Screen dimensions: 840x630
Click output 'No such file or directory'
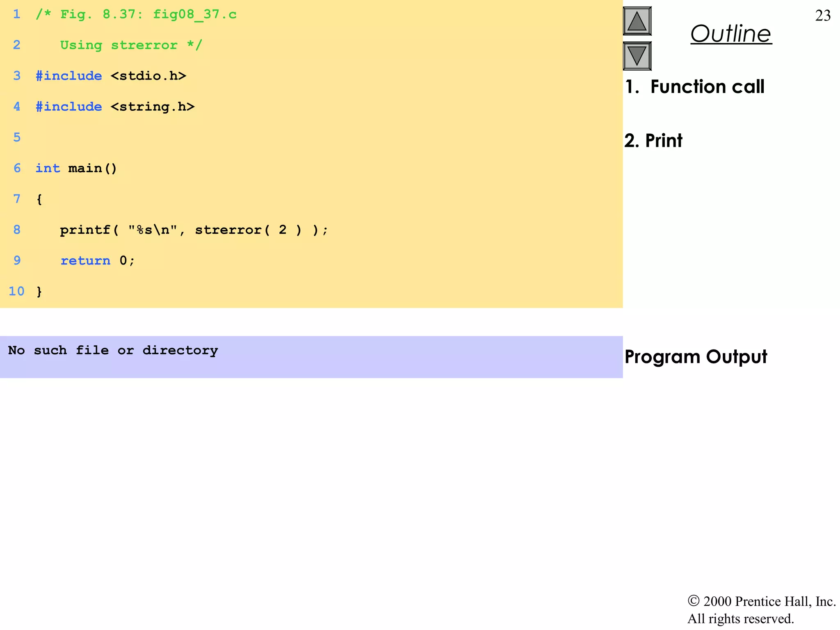click(113, 351)
